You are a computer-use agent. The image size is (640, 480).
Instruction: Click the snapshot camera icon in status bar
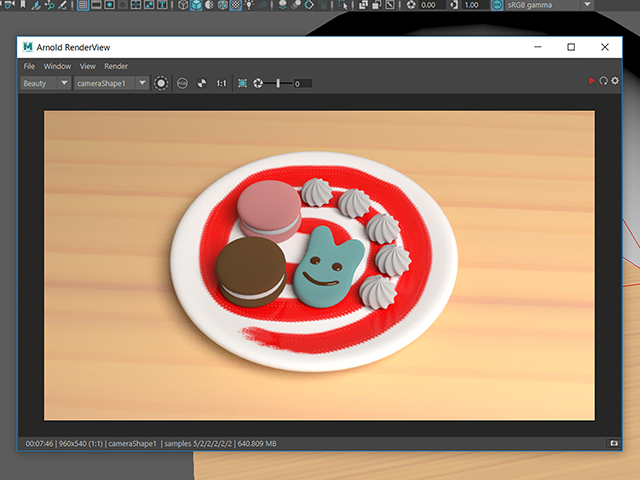click(613, 443)
